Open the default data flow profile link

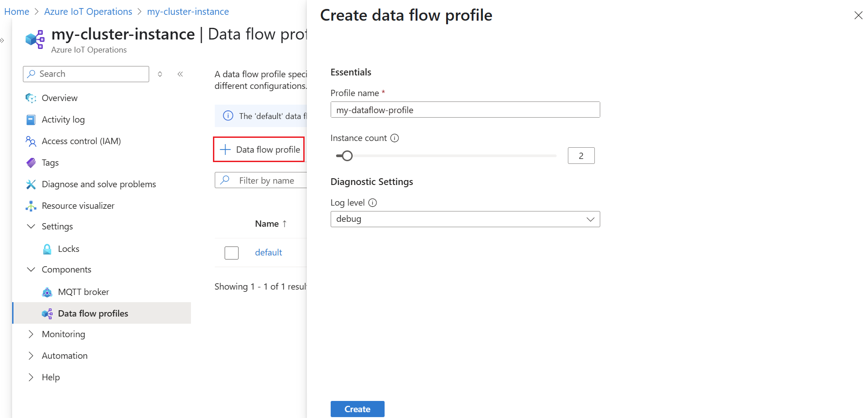pyautogui.click(x=268, y=252)
